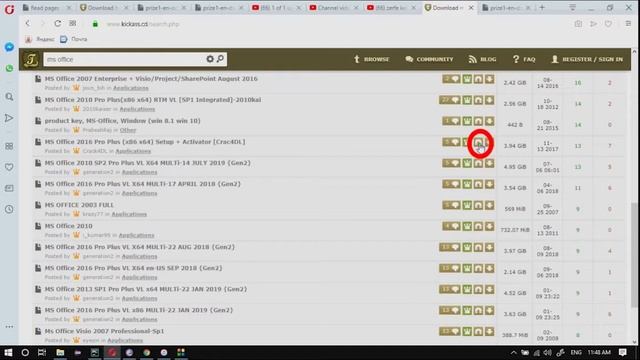Click the magnifier search button
Image resolution: width=640 pixels, height=360 pixels.
coord(220,59)
